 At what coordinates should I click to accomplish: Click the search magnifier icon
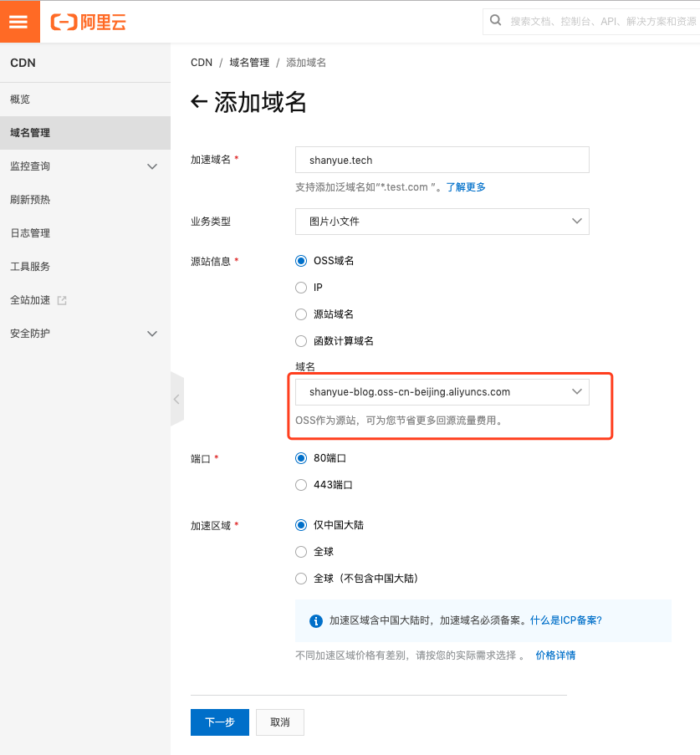pyautogui.click(x=496, y=20)
